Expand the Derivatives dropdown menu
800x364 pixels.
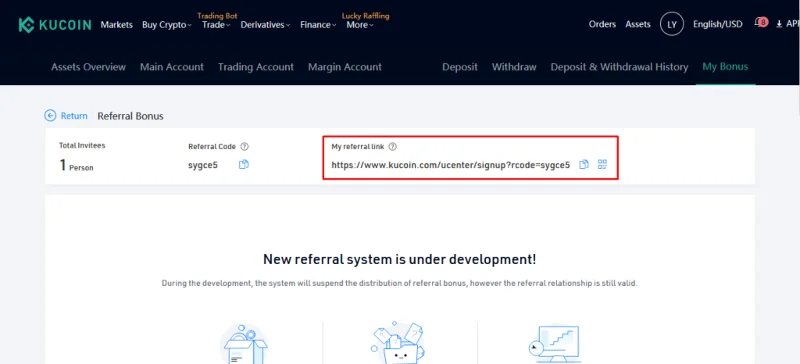pyautogui.click(x=265, y=25)
